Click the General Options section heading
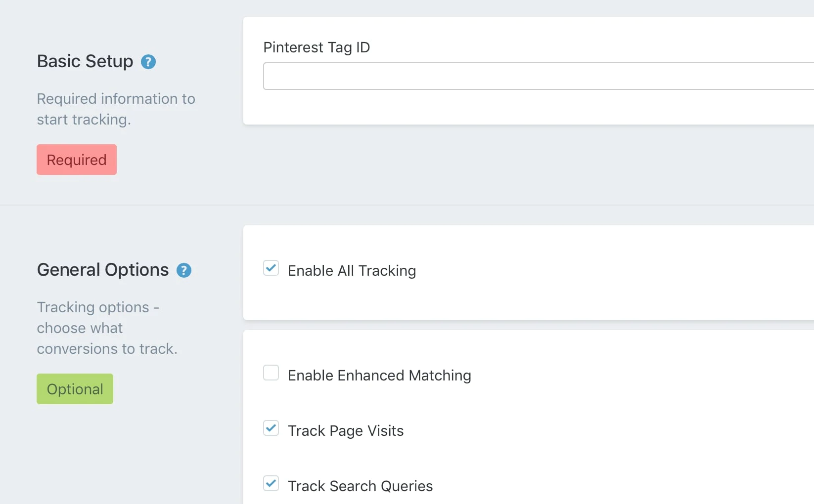This screenshot has width=814, height=504. pyautogui.click(x=103, y=270)
